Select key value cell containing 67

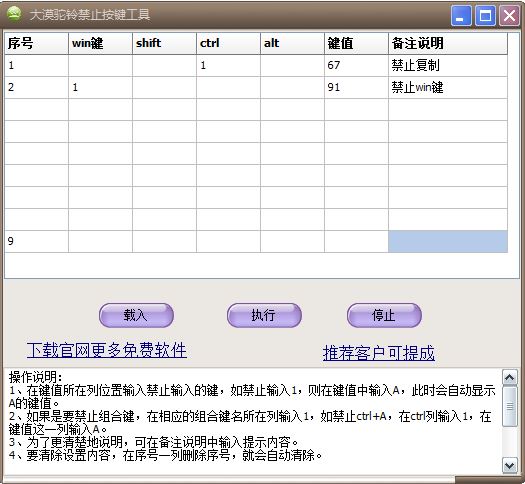pos(356,65)
